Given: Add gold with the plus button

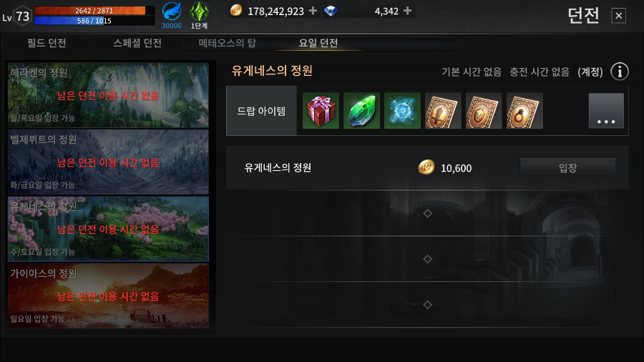Looking at the screenshot, I should (313, 11).
